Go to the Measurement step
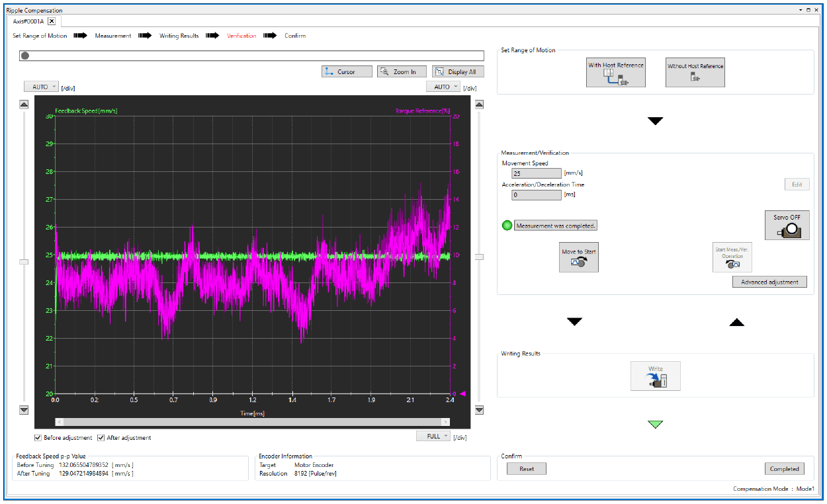The height and width of the screenshot is (504, 827). [x=113, y=36]
